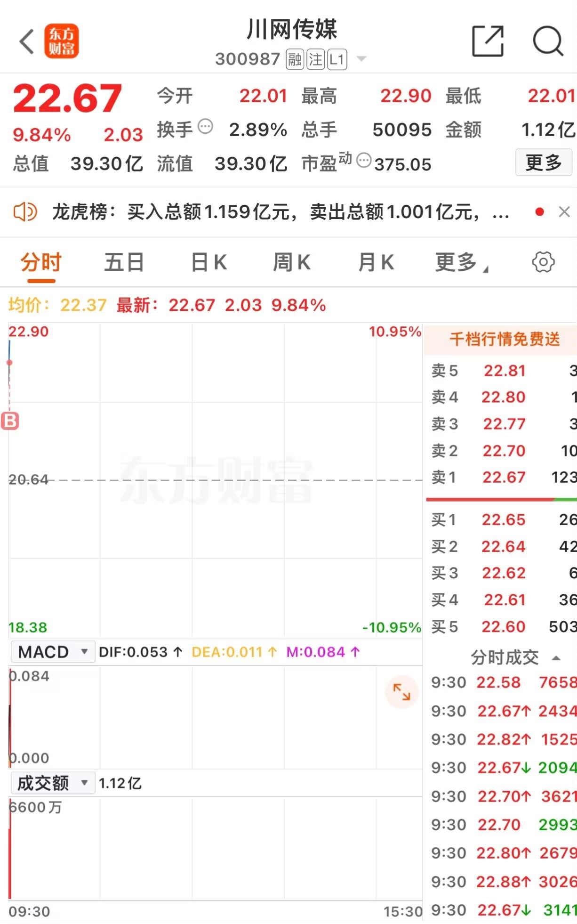Tap the back arrow icon

(x=27, y=41)
